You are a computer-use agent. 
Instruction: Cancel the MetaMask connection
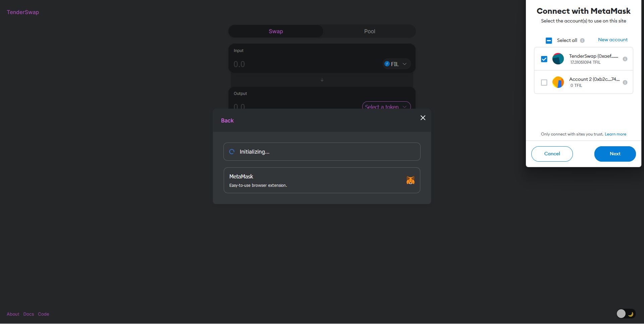[552, 154]
